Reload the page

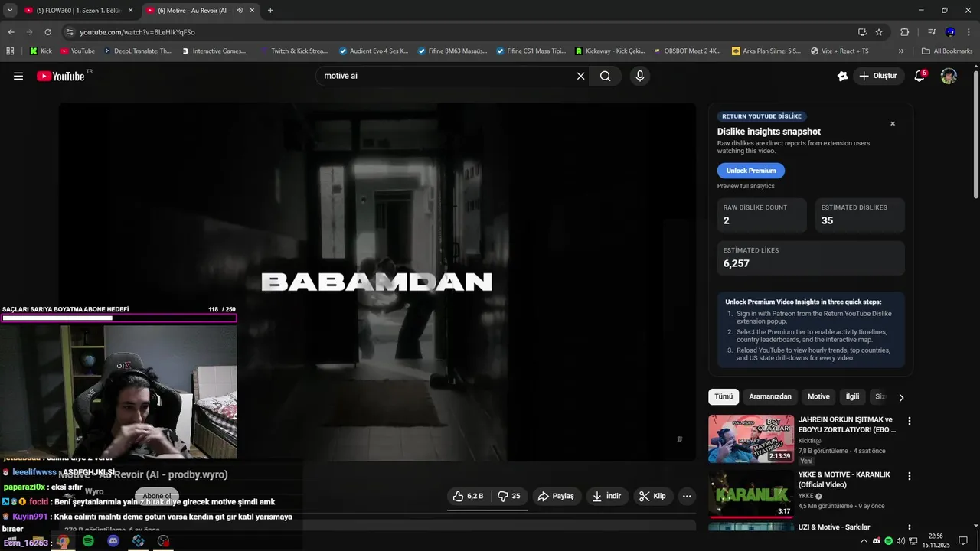click(47, 32)
